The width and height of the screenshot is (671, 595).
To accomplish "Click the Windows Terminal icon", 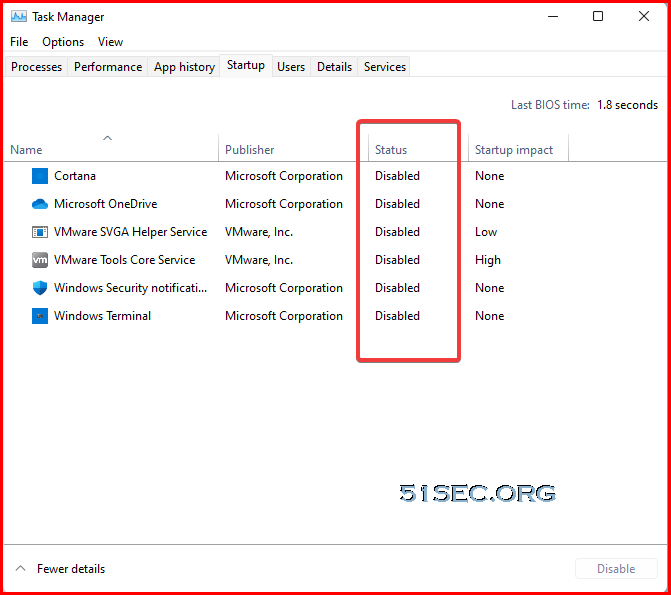I will pos(40,316).
